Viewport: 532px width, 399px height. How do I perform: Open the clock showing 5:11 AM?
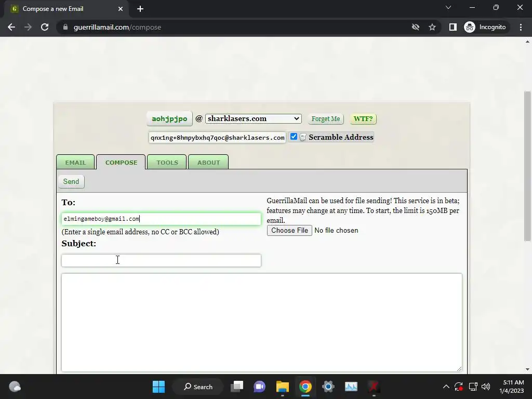tap(511, 387)
